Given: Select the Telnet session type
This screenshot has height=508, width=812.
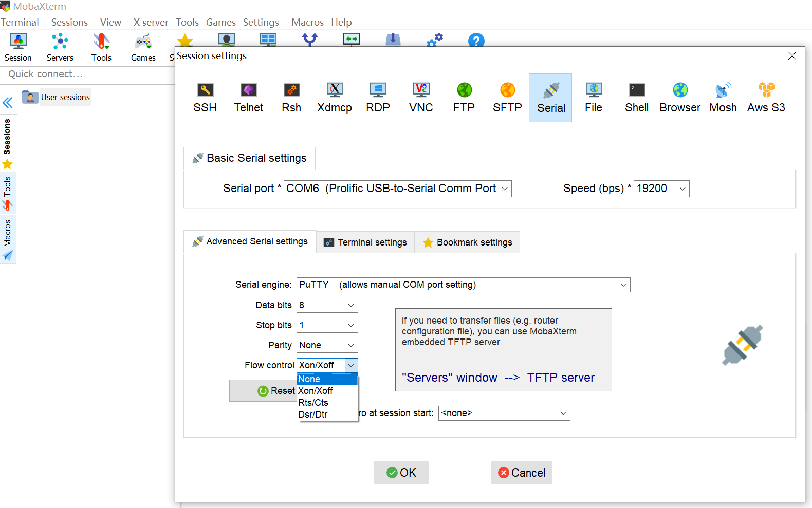Looking at the screenshot, I should (x=249, y=98).
